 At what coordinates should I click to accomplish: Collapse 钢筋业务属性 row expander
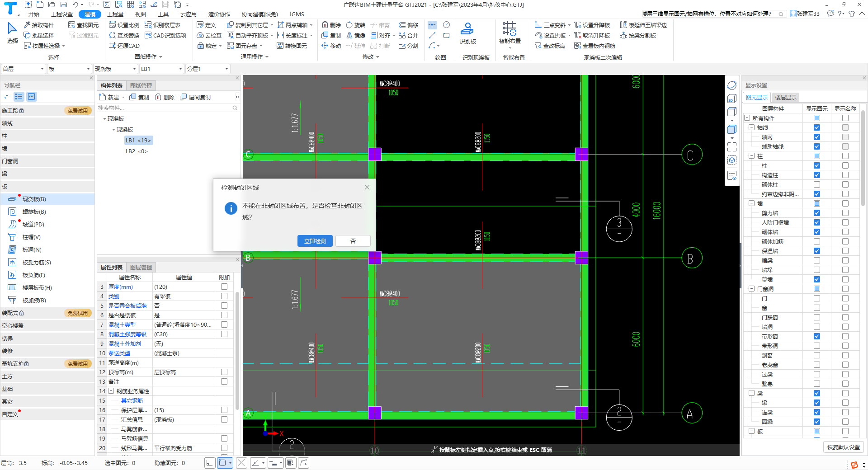pyautogui.click(x=111, y=391)
